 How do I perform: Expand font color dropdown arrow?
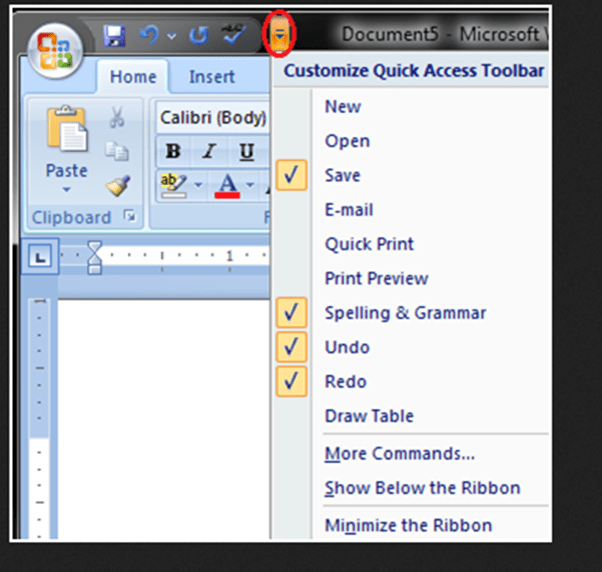(250, 185)
